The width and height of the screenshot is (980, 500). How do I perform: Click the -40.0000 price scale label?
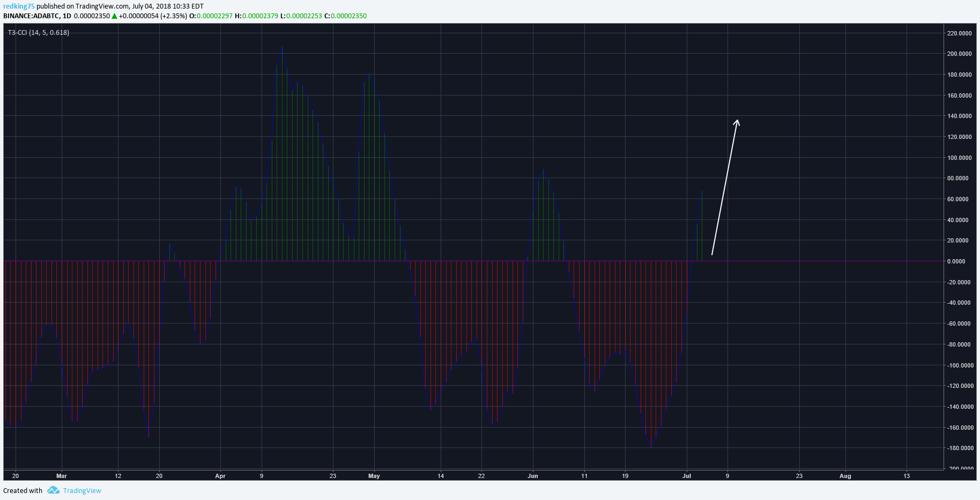click(958, 303)
